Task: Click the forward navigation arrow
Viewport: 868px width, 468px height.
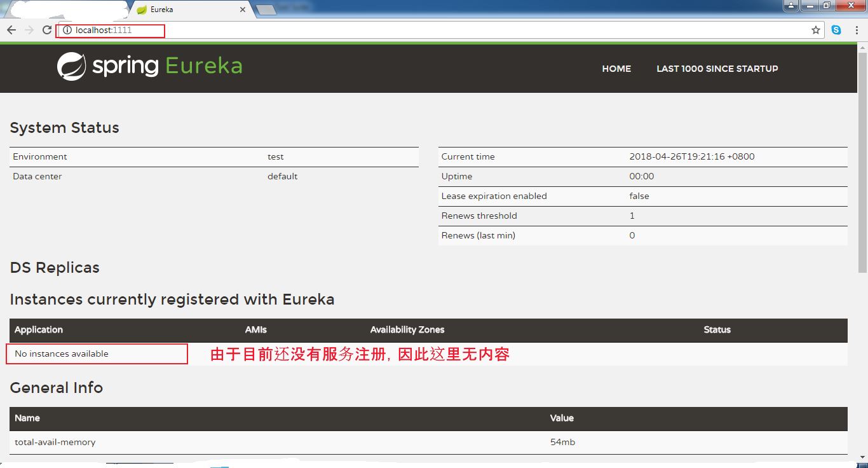Action: click(29, 29)
